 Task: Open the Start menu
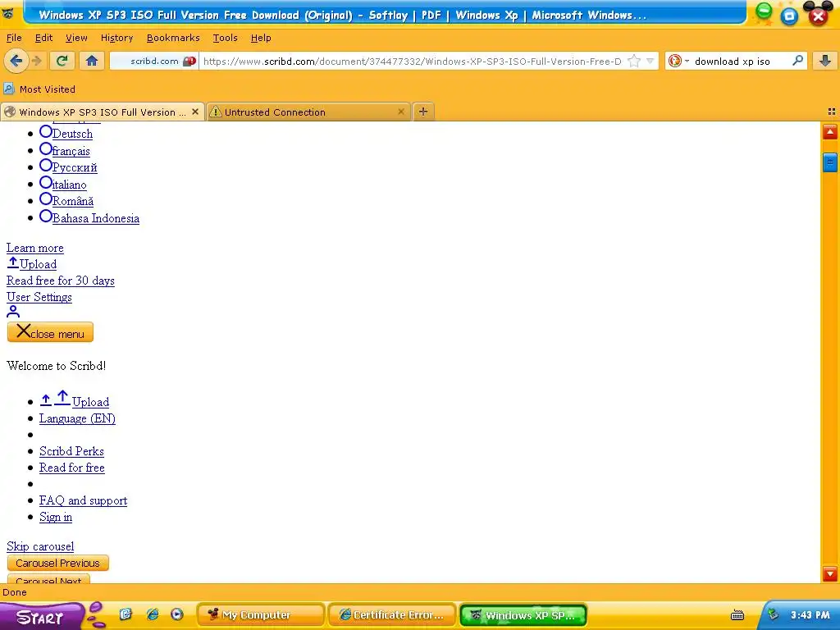click(x=41, y=617)
